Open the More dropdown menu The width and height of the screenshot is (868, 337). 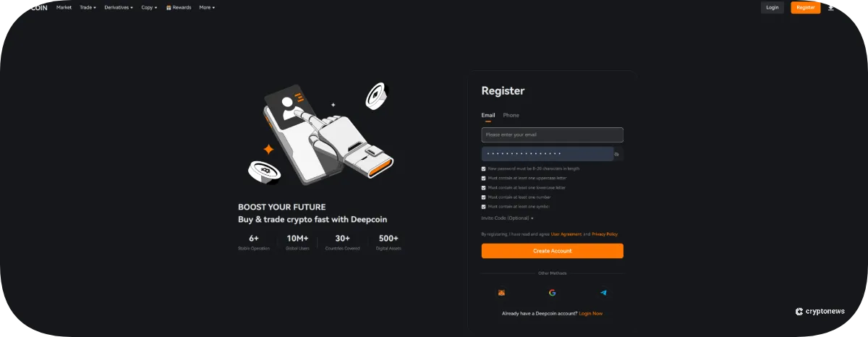click(x=207, y=7)
